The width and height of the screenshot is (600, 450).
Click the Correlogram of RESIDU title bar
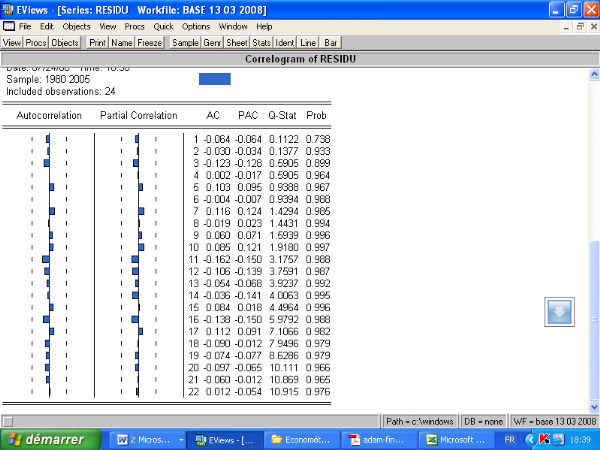(300, 59)
